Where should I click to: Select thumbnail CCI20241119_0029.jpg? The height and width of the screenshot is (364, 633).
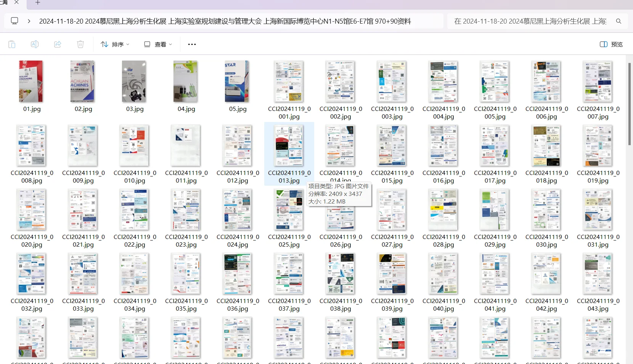[495, 209]
